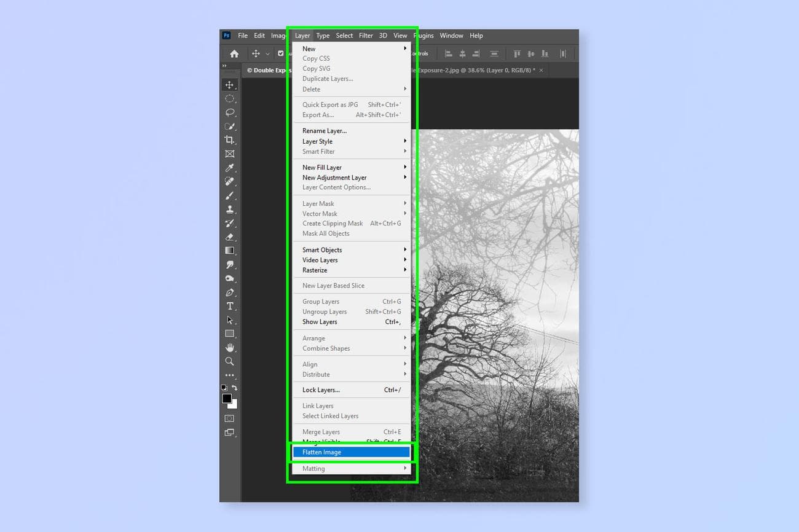Screen dimensions: 799x532
Task: Toggle Quick Mask mode icon
Action: pos(230,418)
